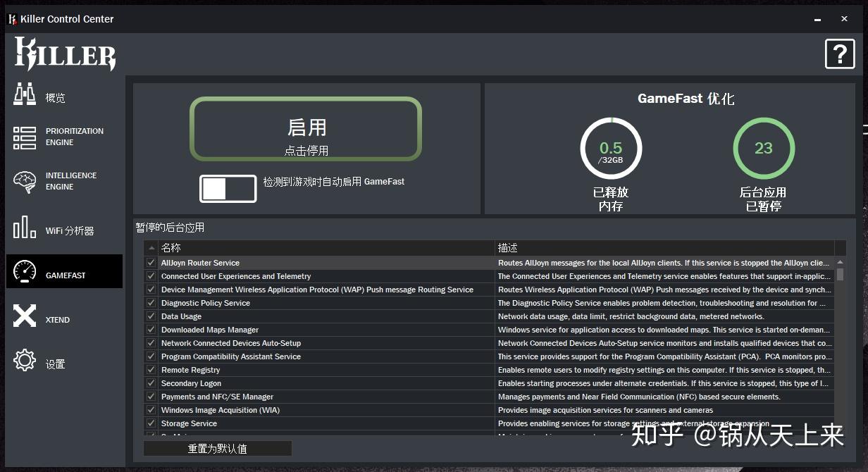Click the '暂停的后台应用' section label
Screen dimensions: 868x472
pos(170,228)
